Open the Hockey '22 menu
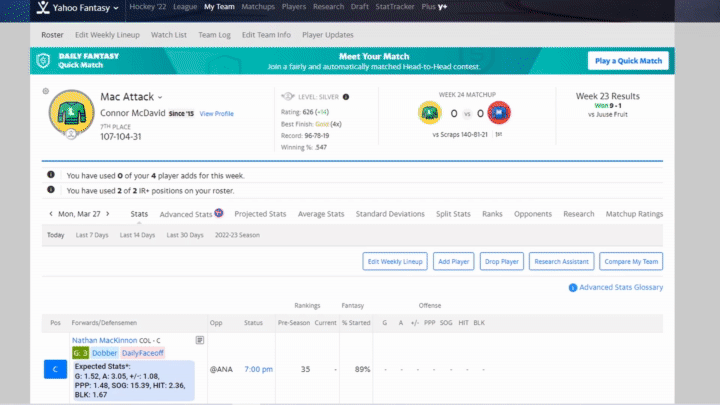The width and height of the screenshot is (720, 405). pos(147,6)
